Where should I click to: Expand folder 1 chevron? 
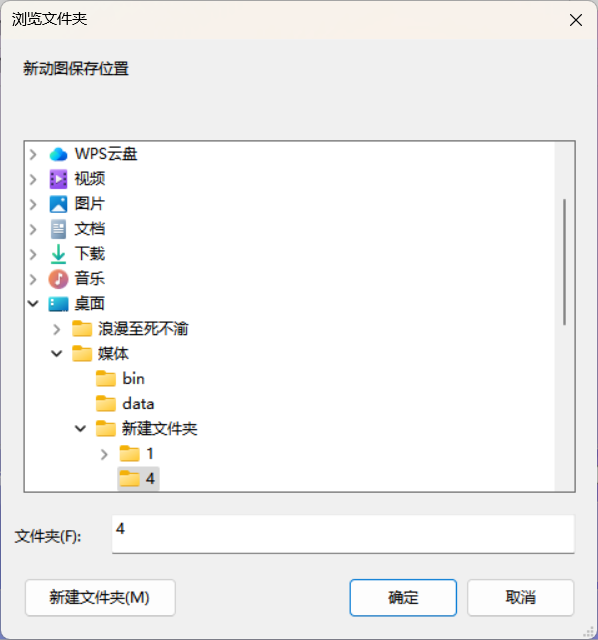104,454
